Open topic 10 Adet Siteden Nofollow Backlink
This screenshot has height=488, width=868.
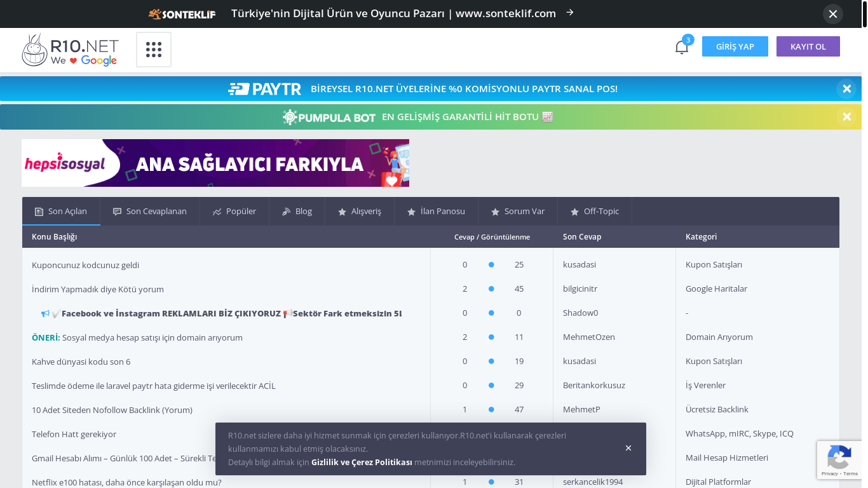[x=112, y=410]
